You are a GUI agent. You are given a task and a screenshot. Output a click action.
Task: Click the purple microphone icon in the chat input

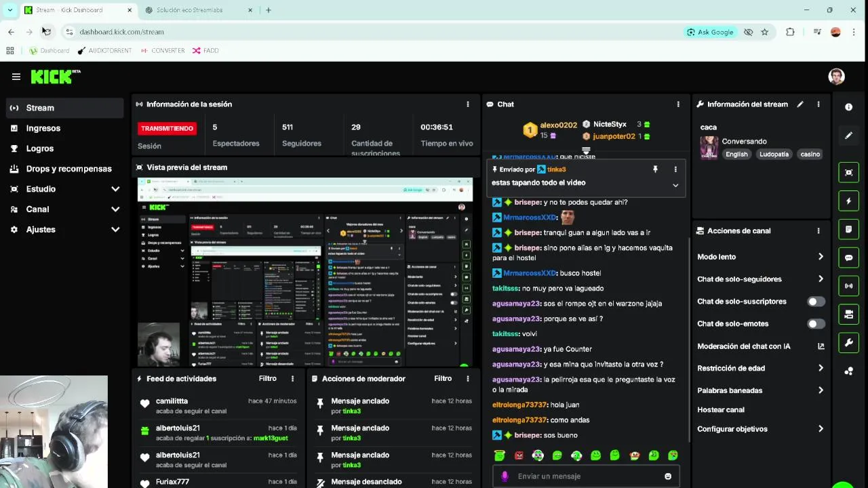pos(505,476)
